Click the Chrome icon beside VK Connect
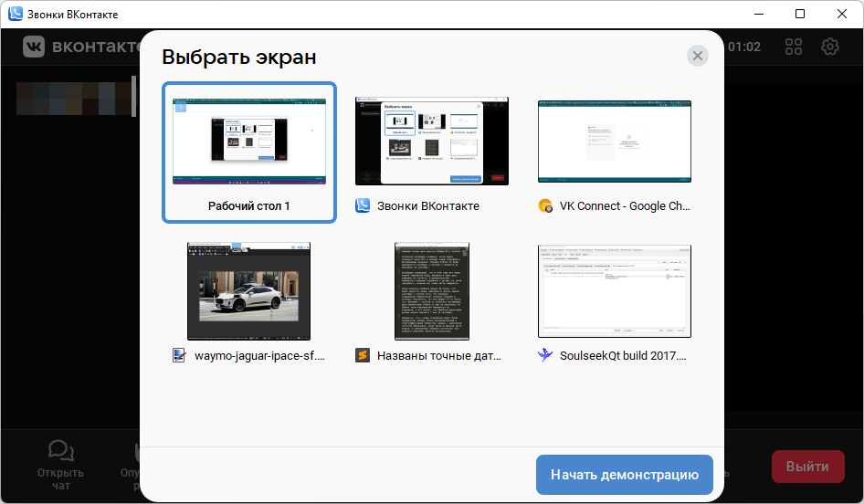Screen dimensions: 864x504 tap(545, 206)
